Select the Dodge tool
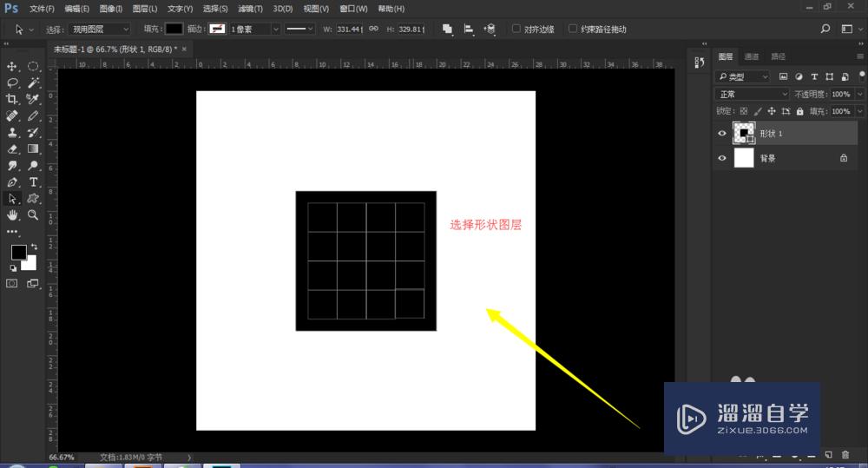Image resolution: width=868 pixels, height=468 pixels. coord(33,166)
